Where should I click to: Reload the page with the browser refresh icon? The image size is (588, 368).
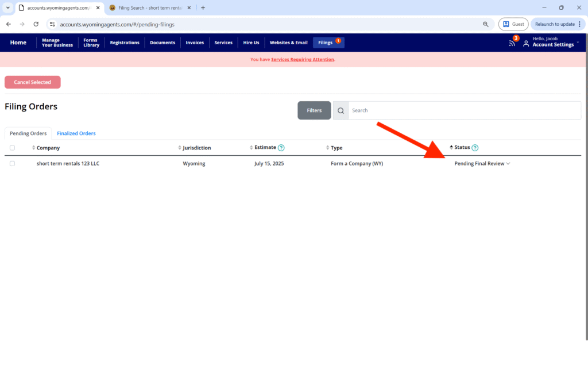pos(36,24)
